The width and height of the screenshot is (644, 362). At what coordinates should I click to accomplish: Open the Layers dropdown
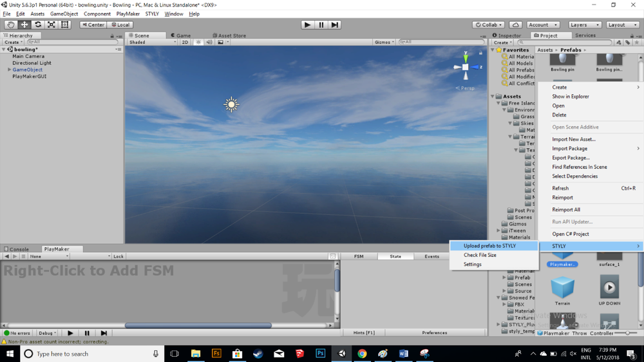tap(584, 24)
